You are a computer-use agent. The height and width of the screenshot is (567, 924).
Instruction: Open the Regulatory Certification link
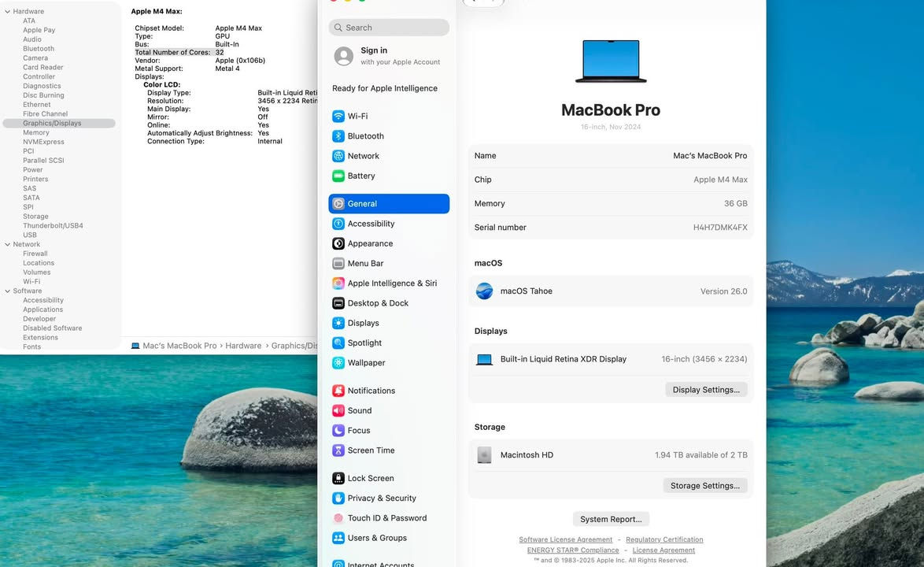[x=664, y=540]
